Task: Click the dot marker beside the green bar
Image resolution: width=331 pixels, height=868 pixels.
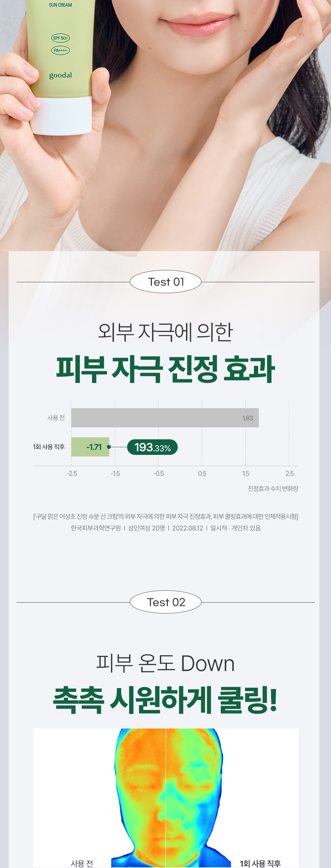Action: 109,447
